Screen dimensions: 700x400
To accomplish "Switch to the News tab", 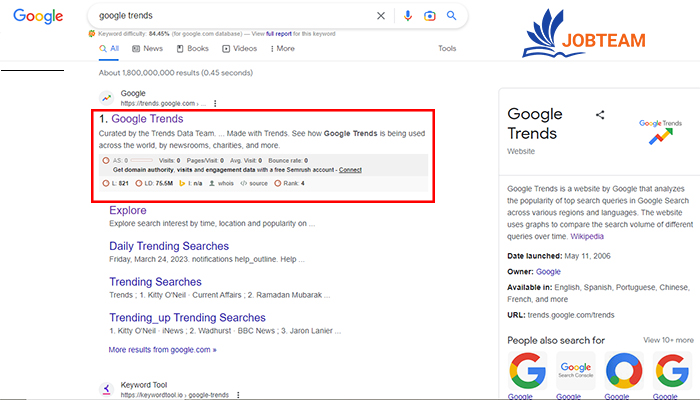I will [x=148, y=49].
